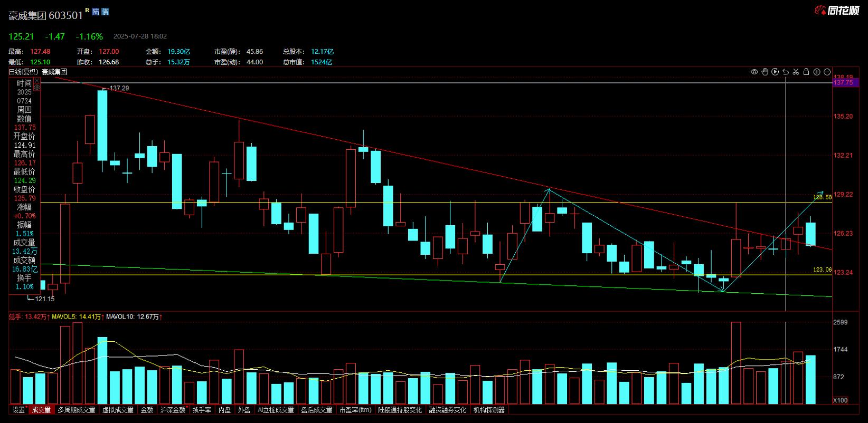
Task: Click the 陆 badge next to stock code
Action: coord(96,12)
